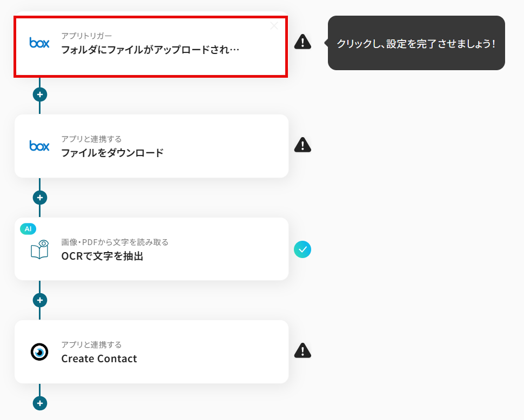The image size is (524, 420).
Task: Insert a step after OCRで文字を抽出
Action: tap(39, 300)
